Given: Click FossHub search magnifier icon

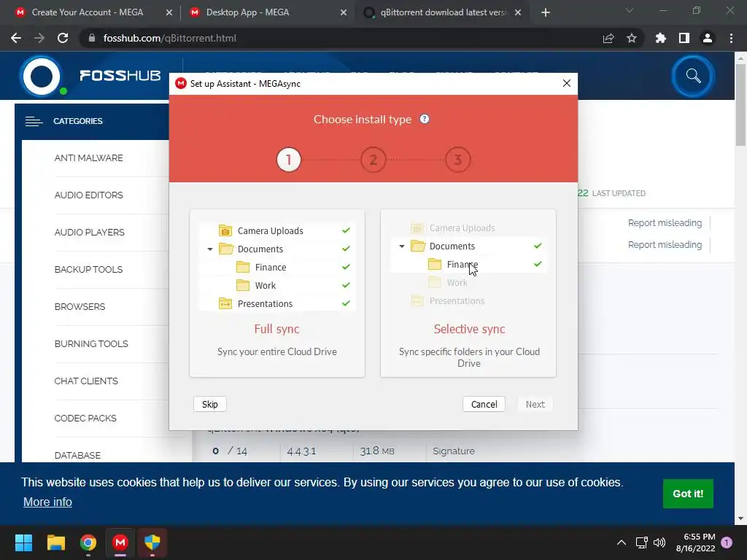Looking at the screenshot, I should [693, 76].
